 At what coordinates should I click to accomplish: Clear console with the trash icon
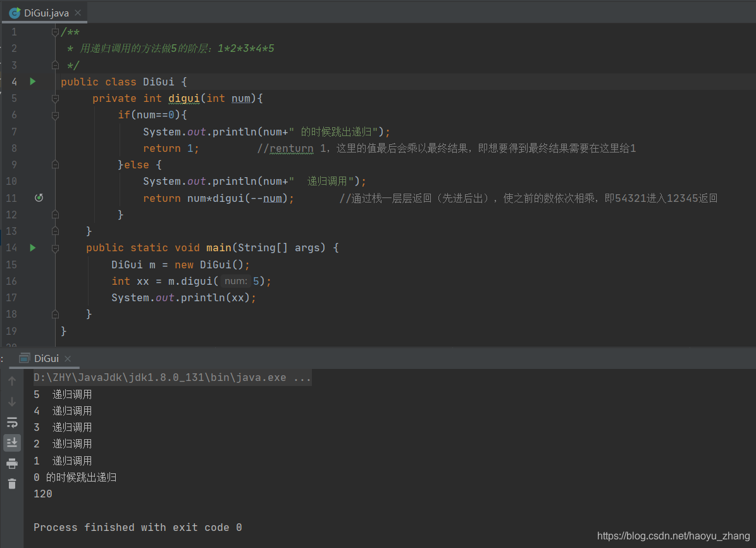coord(12,483)
